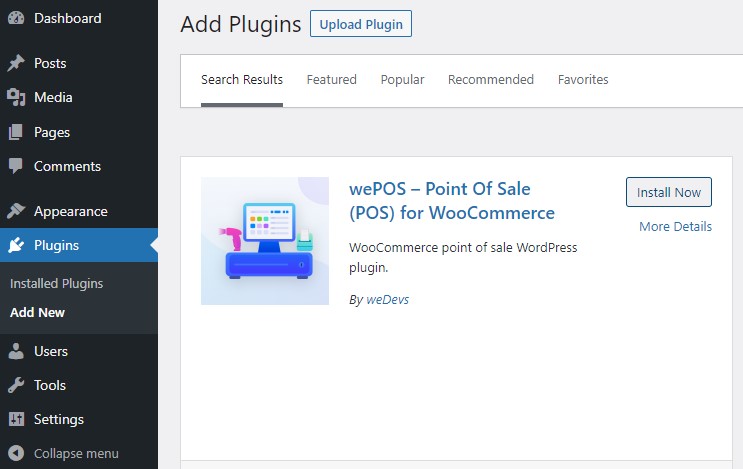Install the wePOS plugin now
The height and width of the screenshot is (469, 743).
[x=669, y=192]
